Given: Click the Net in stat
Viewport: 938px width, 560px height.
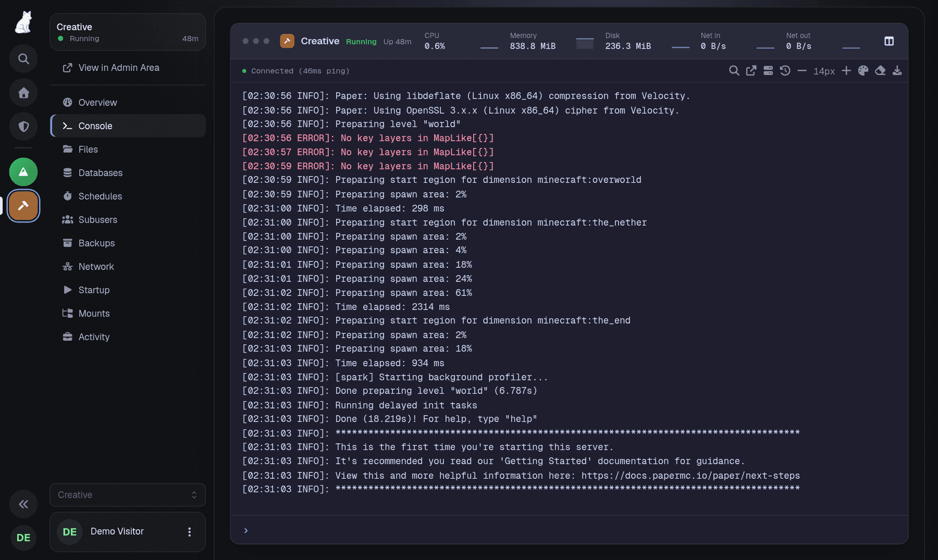Looking at the screenshot, I should coord(737,41).
